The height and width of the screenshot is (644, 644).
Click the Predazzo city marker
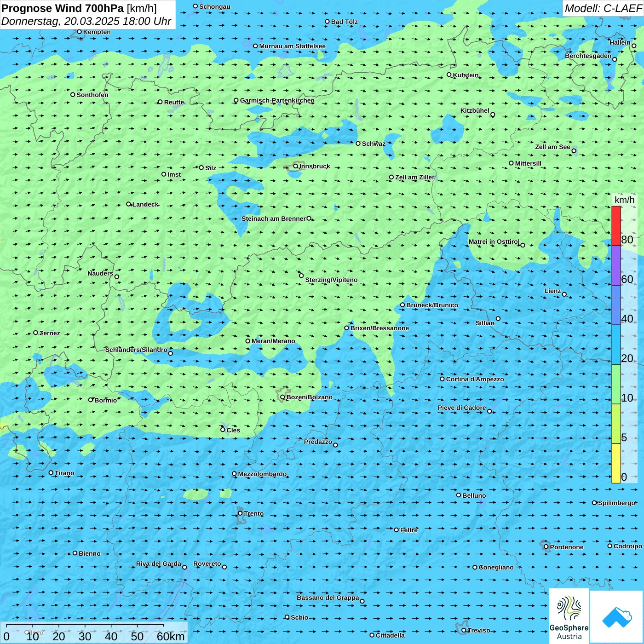(335, 445)
